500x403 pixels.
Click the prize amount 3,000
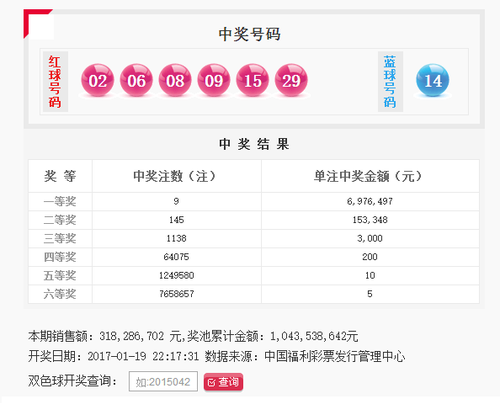pyautogui.click(x=370, y=239)
